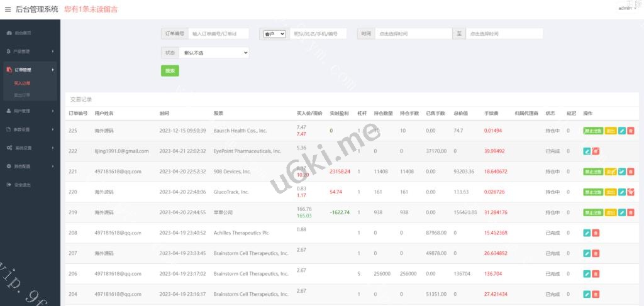
Task: Expand the 产品管理 sidebar menu
Action: tap(30, 52)
